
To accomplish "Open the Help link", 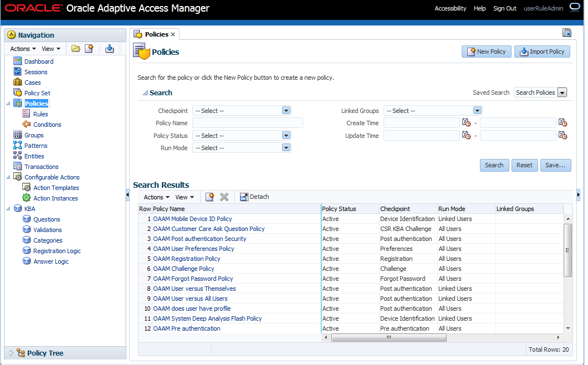I will pyautogui.click(x=479, y=8).
